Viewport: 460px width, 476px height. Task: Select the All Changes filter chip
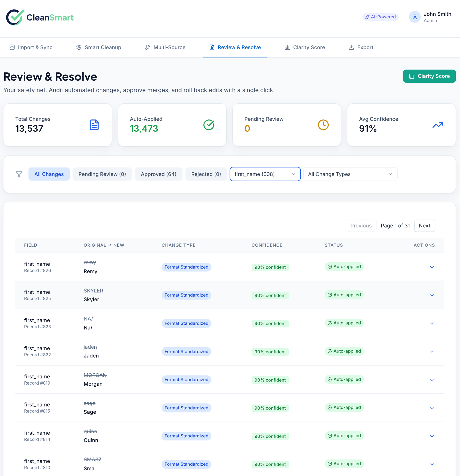coord(49,174)
